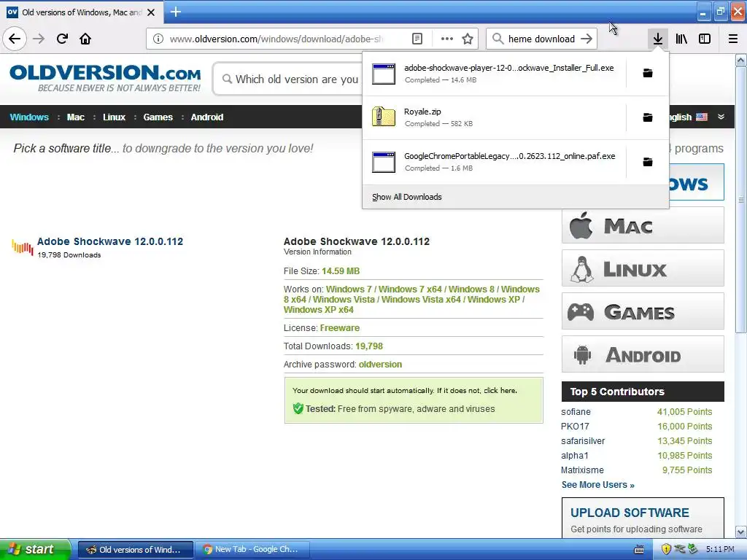
Task: Submit search with the arrow in search box
Action: 587,39
